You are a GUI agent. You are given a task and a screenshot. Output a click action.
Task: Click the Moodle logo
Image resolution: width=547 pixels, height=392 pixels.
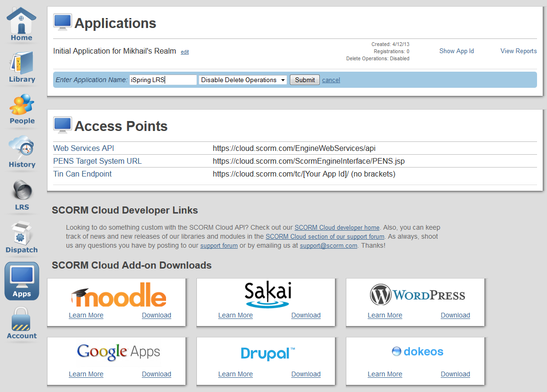(x=119, y=295)
